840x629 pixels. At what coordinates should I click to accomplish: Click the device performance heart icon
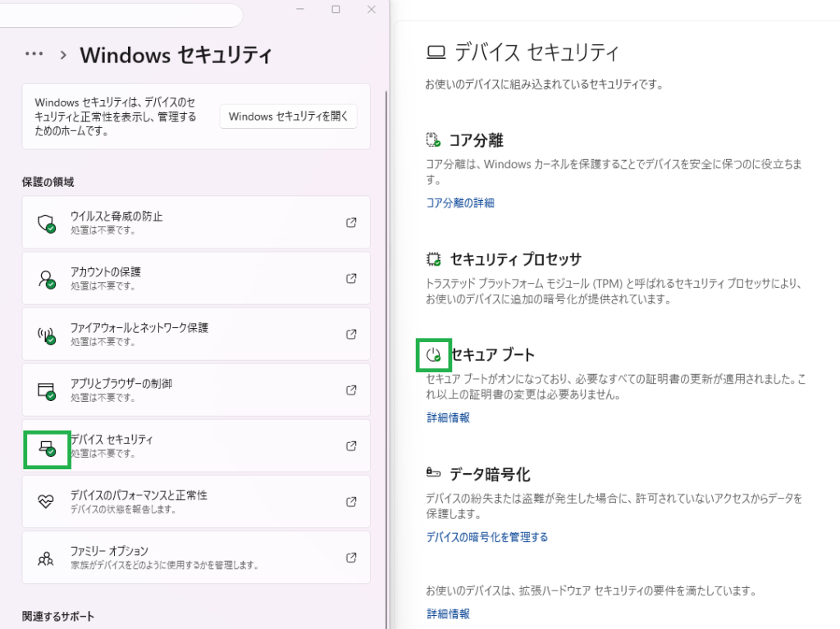pos(46,502)
